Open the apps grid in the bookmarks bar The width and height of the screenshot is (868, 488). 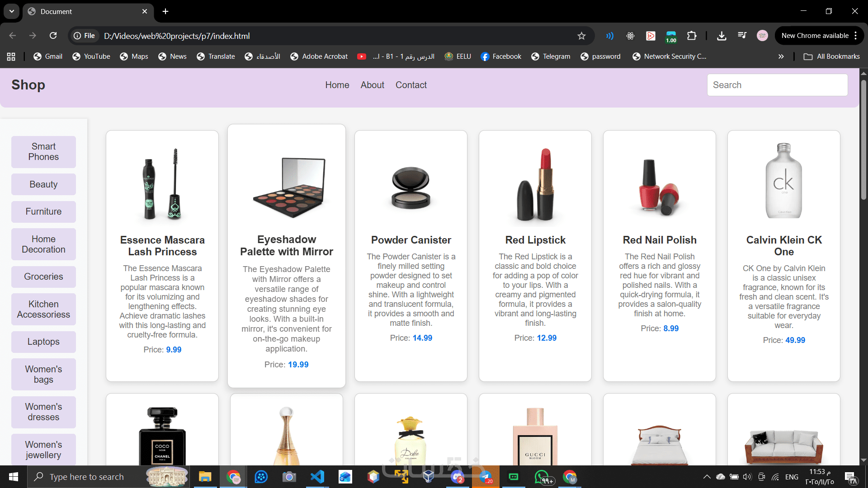coord(11,56)
